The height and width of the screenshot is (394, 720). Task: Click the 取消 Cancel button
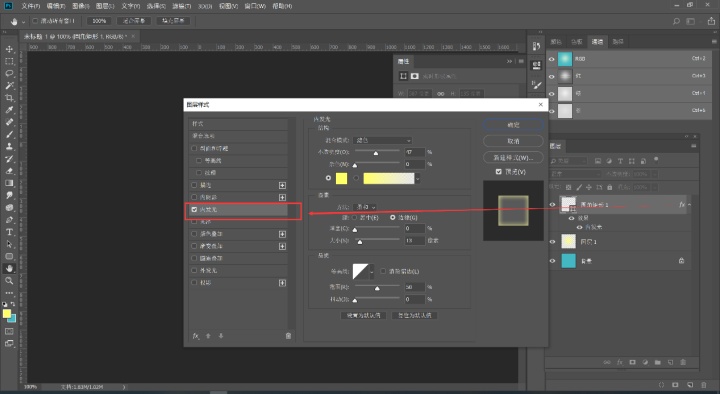click(513, 141)
